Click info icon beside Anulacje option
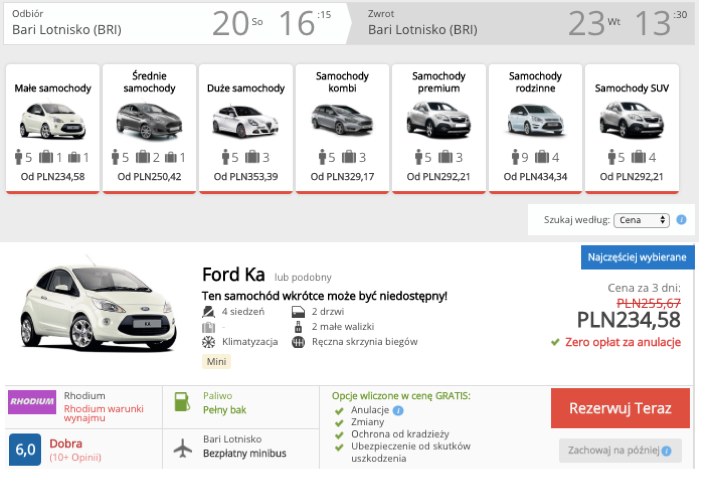The width and height of the screenshot is (710, 479). (398, 410)
